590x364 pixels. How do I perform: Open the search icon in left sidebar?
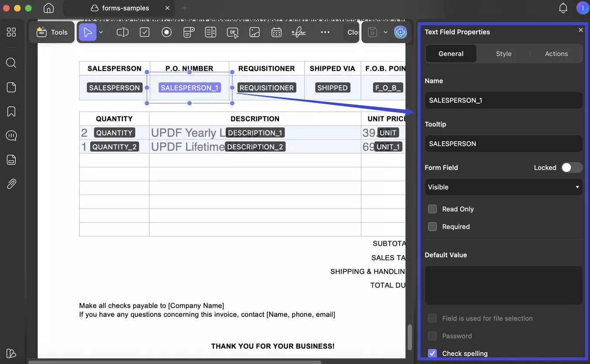pyautogui.click(x=11, y=63)
